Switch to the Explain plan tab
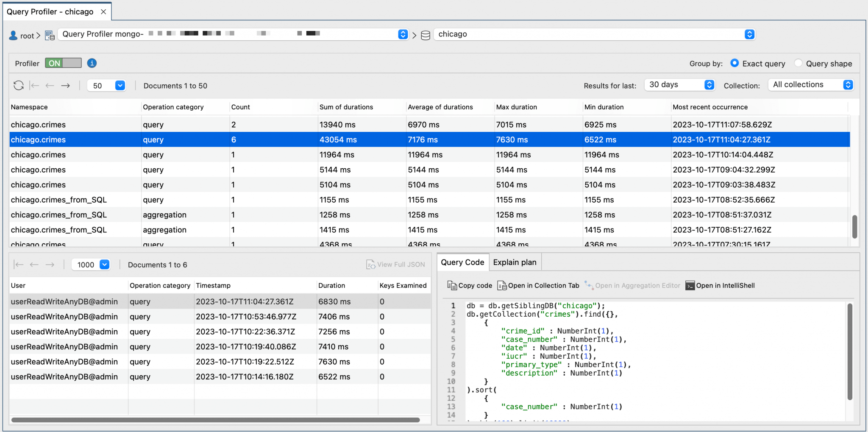The height and width of the screenshot is (432, 868). click(514, 262)
